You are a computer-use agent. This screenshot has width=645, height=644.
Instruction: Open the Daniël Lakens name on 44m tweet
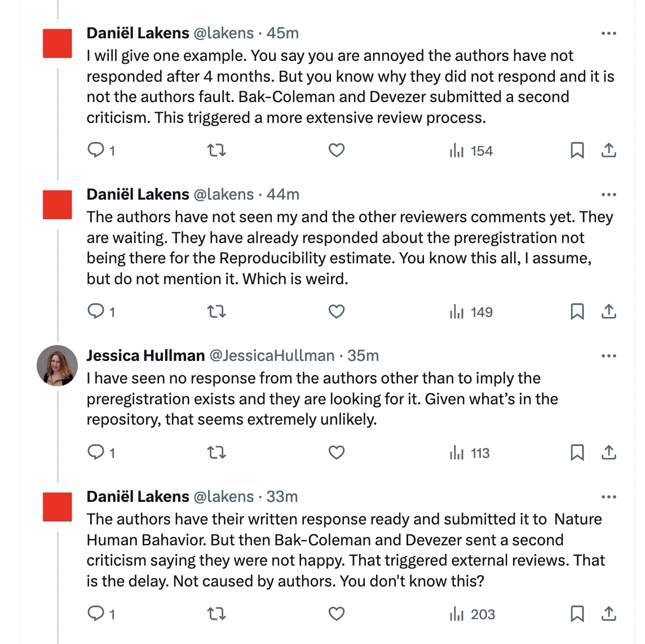tap(138, 194)
